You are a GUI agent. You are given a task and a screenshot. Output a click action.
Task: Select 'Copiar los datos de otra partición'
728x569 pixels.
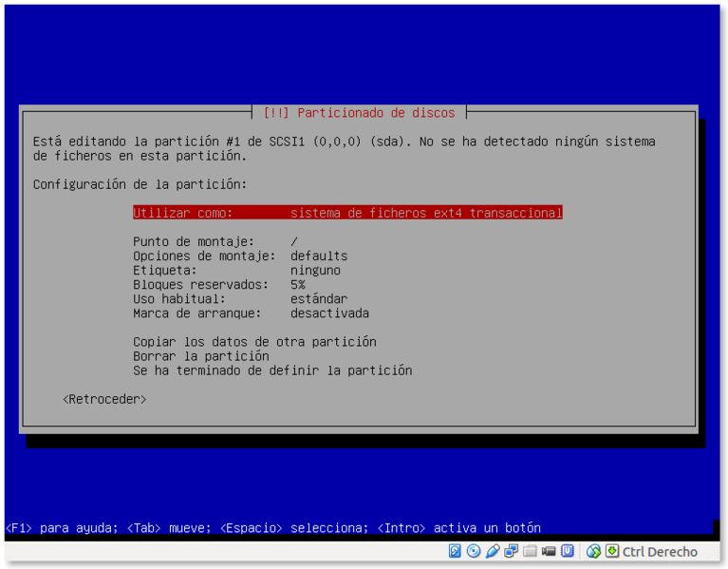point(254,341)
